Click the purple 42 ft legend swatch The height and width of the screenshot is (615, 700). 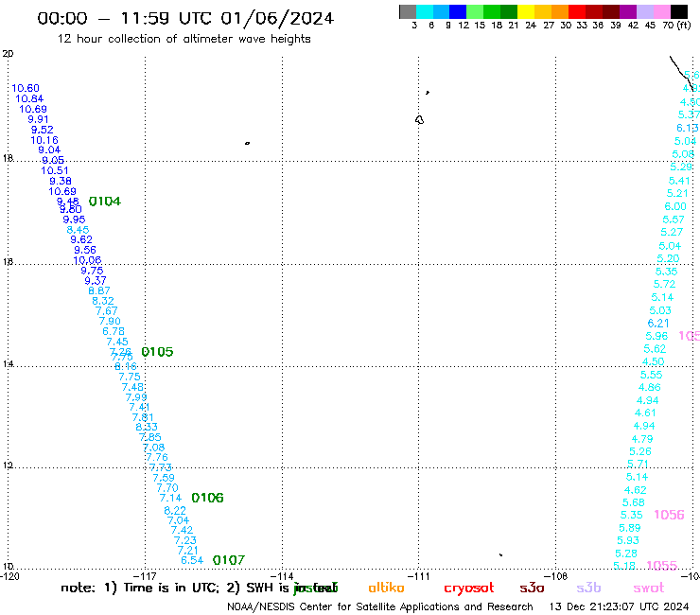(628, 11)
